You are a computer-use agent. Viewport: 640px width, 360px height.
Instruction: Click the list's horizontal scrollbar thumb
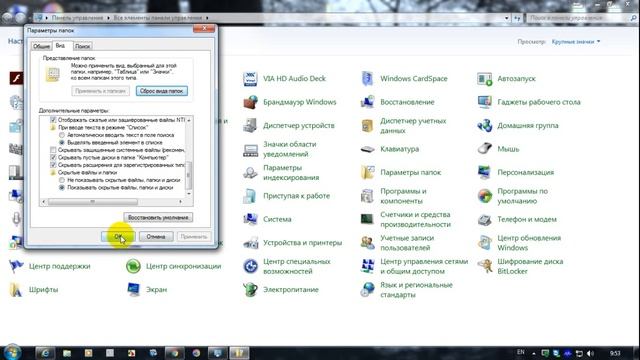[x=93, y=202]
